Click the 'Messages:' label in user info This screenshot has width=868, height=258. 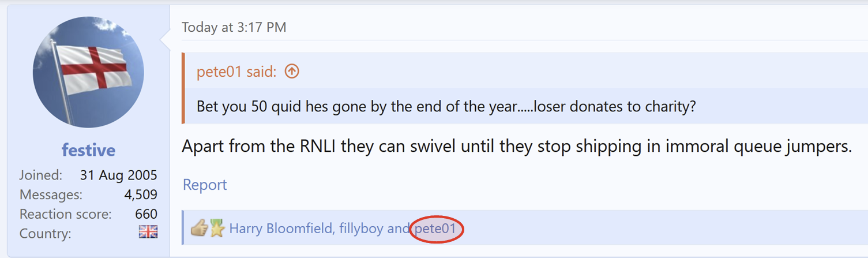[51, 195]
